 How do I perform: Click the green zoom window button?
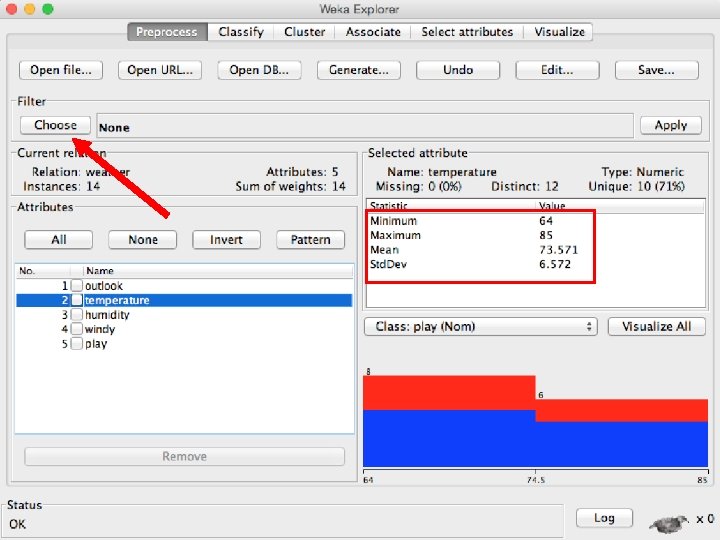pos(48,9)
